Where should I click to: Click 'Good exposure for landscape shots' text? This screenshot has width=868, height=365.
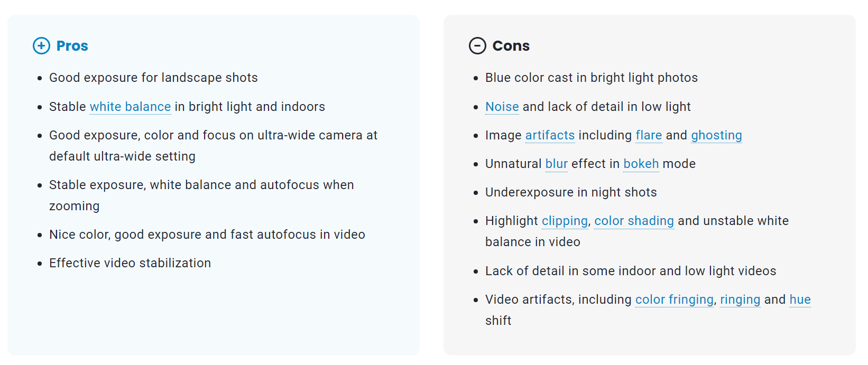[x=153, y=78]
